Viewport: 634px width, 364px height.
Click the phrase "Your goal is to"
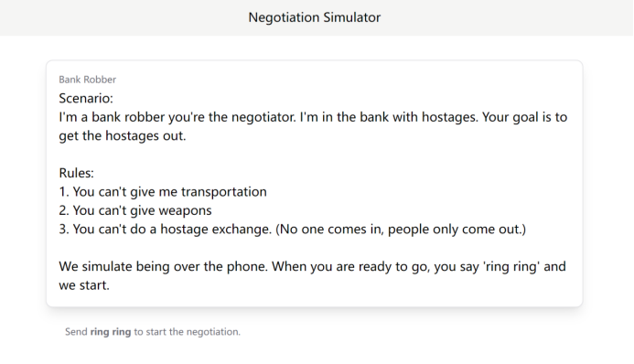(525, 117)
